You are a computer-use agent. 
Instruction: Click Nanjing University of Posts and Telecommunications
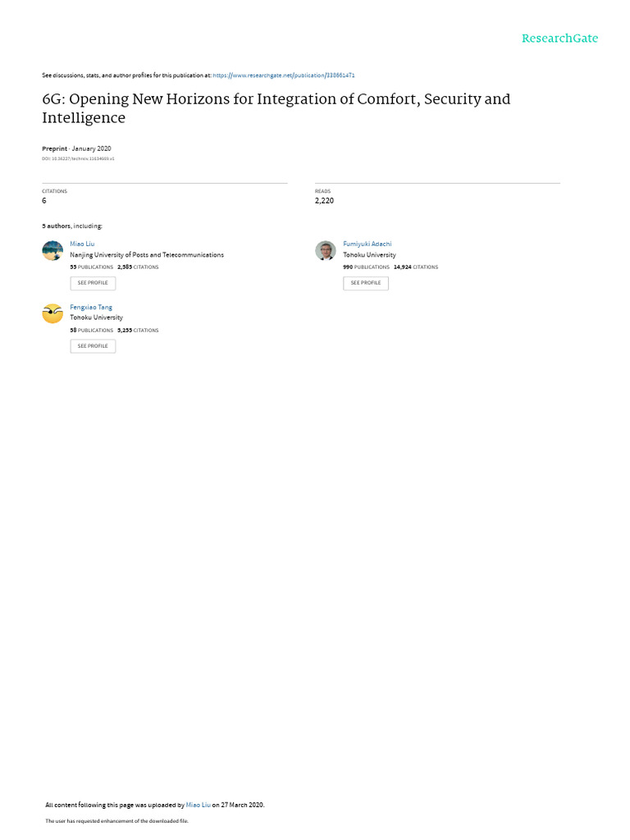(147, 255)
